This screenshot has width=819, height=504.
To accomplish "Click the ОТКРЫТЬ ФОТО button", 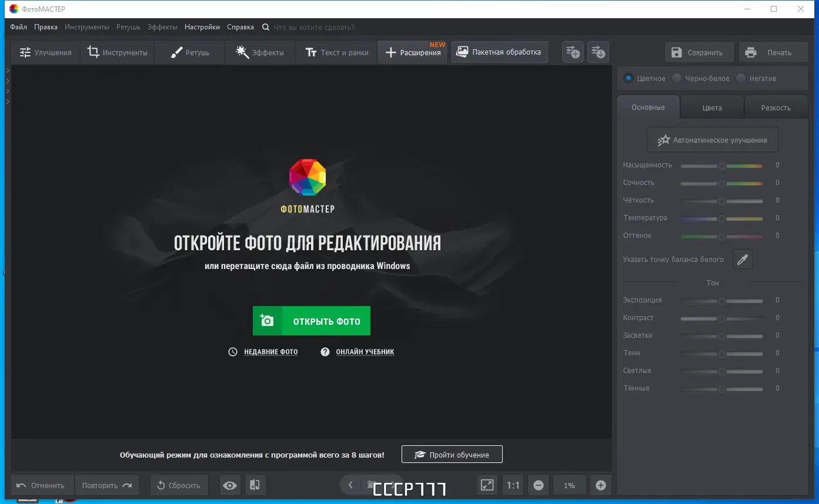I will (311, 321).
